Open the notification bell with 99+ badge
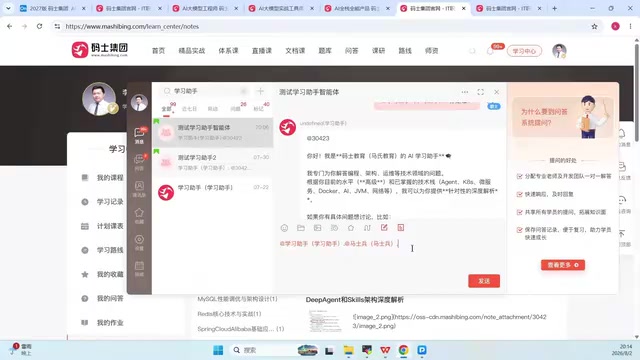Screen dimensions: 640x360 491,51
